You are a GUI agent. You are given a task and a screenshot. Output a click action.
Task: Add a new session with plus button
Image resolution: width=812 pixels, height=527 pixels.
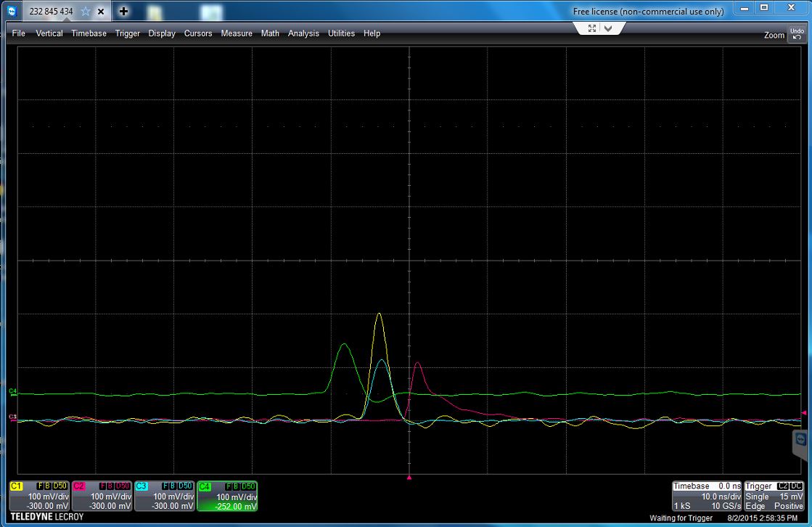(x=123, y=11)
